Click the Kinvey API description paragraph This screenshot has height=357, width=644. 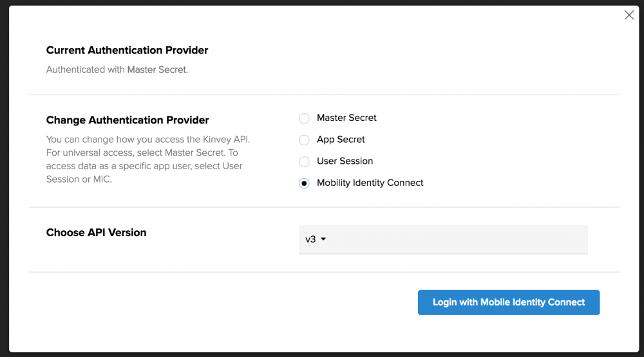(148, 160)
